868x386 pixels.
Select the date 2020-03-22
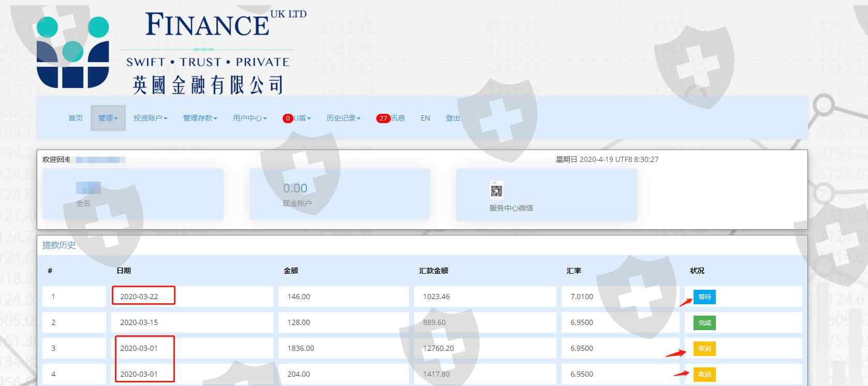139,296
